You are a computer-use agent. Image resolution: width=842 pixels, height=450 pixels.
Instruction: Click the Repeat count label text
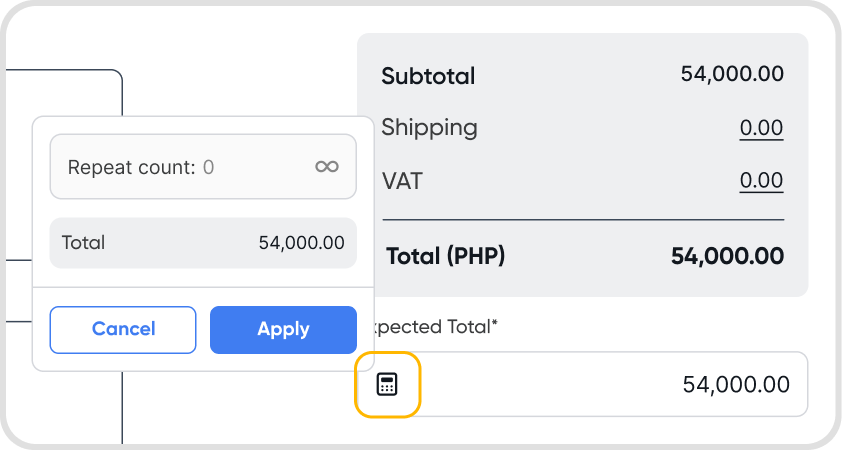pyautogui.click(x=131, y=167)
